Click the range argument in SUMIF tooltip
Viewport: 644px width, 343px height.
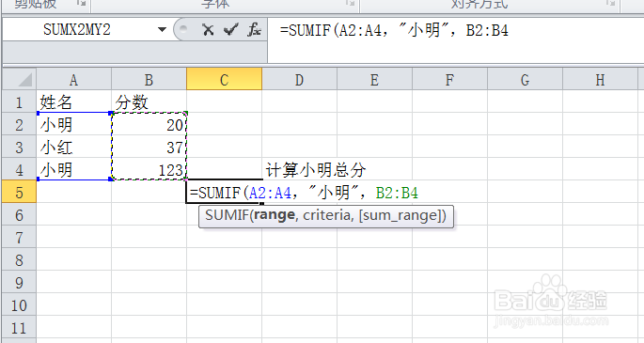pos(275,215)
